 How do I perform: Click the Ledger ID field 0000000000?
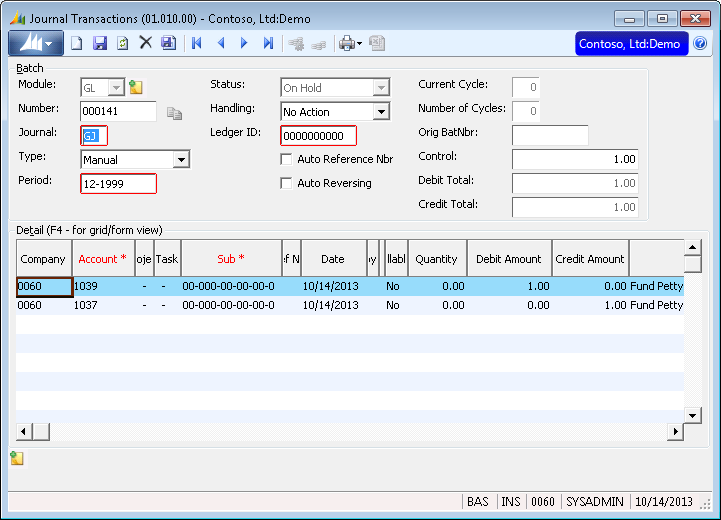(318, 136)
